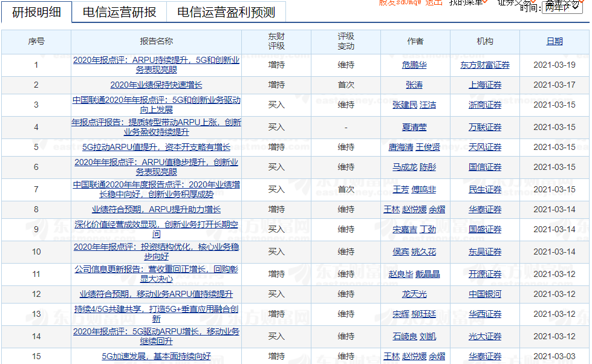Open author 姚久花 link
The width and height of the screenshot is (592, 364).
424,252
